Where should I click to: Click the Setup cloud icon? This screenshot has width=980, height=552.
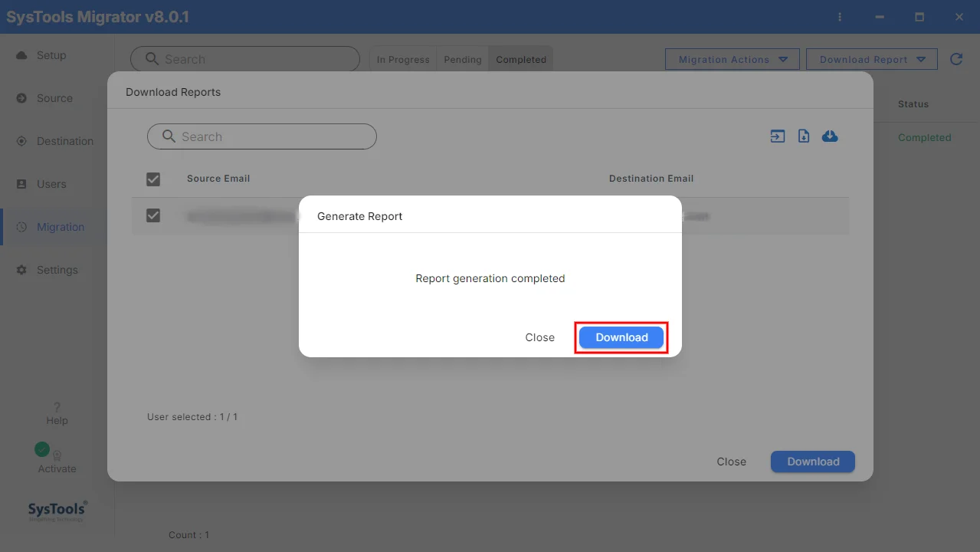pos(21,55)
